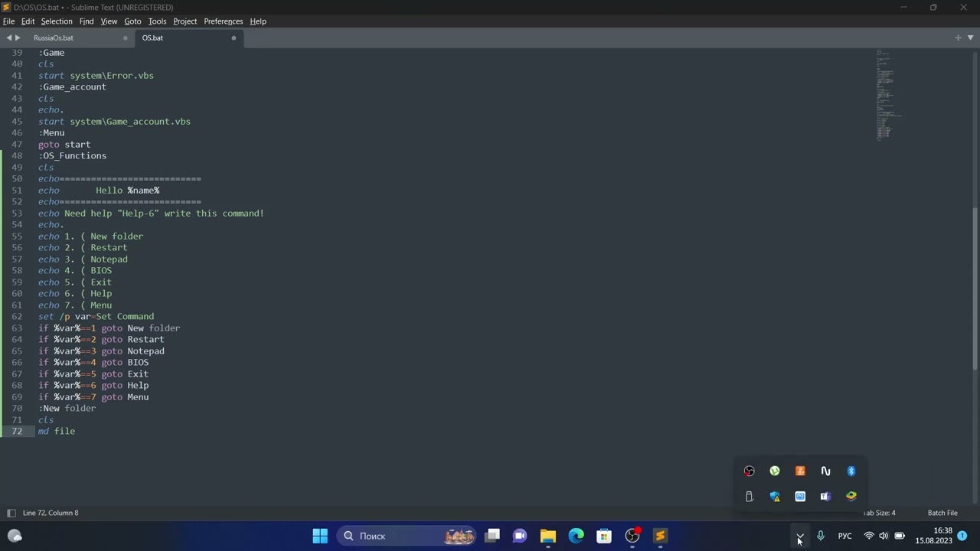Open BlueStacks tray icon
Image resolution: width=980 pixels, height=551 pixels.
click(x=851, y=497)
